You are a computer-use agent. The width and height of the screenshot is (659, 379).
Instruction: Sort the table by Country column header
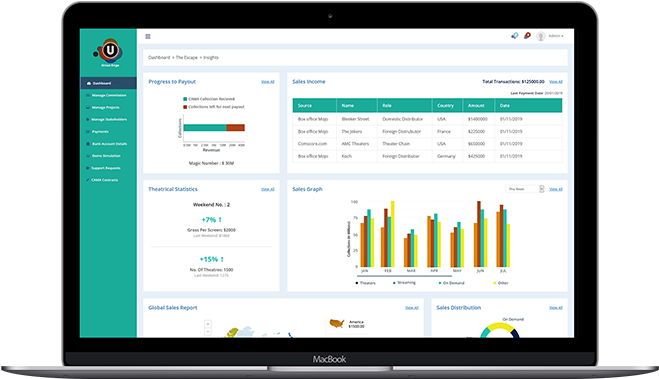pos(447,105)
